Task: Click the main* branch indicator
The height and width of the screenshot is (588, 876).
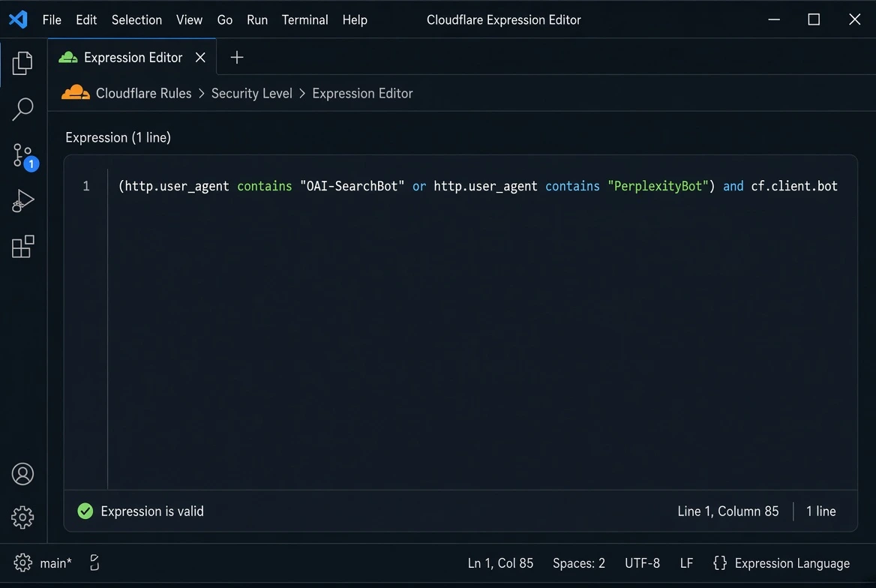Action: coord(55,562)
